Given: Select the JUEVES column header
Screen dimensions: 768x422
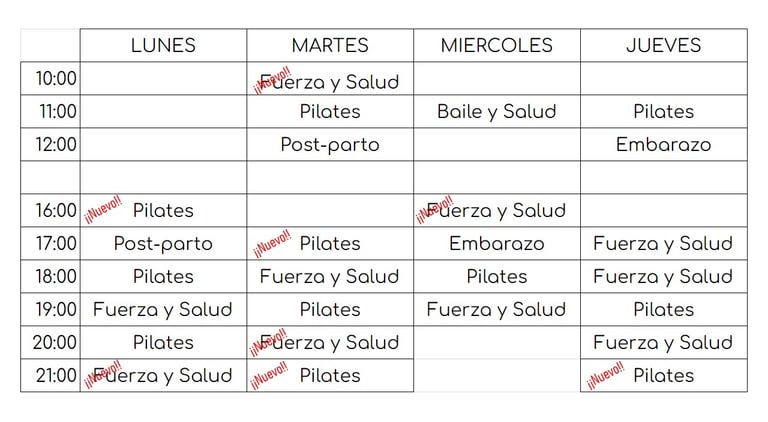Looking at the screenshot, I should (x=664, y=46).
